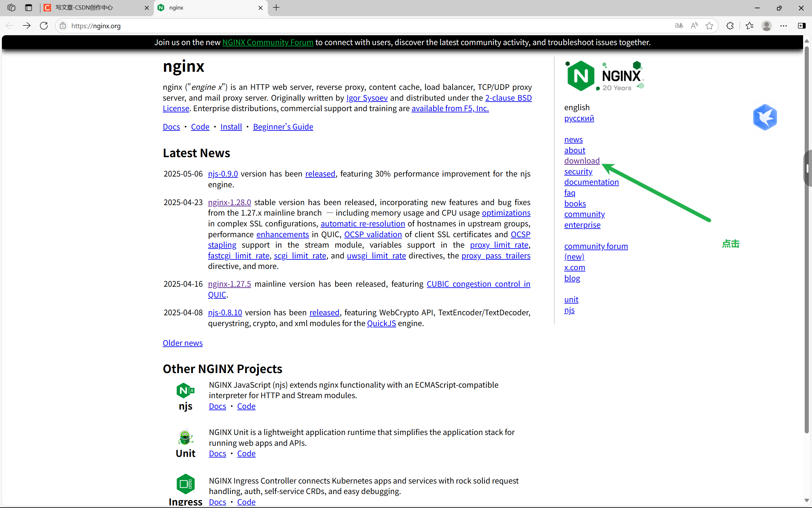Add page to favorites star icon
Image resolution: width=812 pixels, height=508 pixels.
[709, 25]
